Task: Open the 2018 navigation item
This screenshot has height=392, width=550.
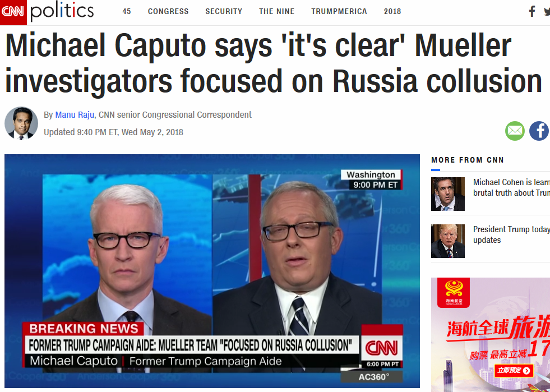Action: click(x=392, y=12)
